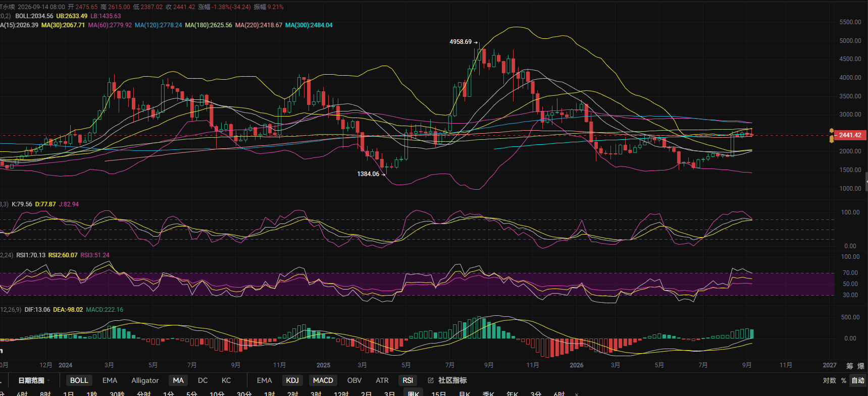Select the 自动 auto scale mode
868x396 pixels.
coord(858,380)
